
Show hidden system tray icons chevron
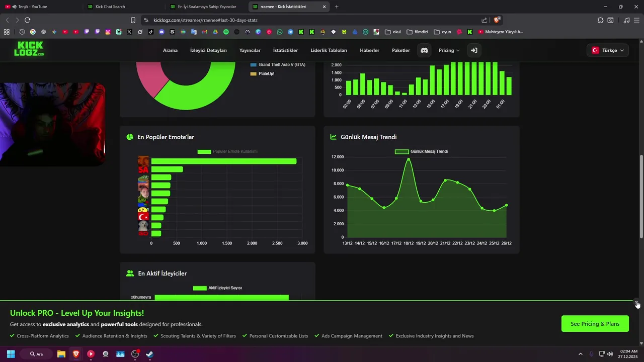pyautogui.click(x=580, y=354)
